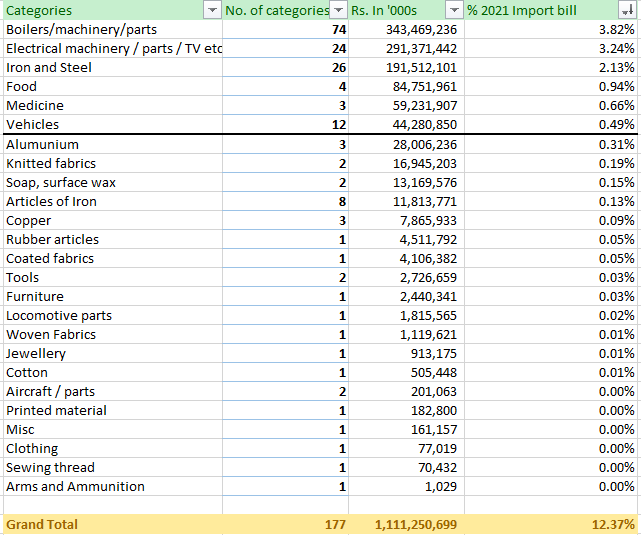Open the Categories column filter dropdown

pos(212,11)
